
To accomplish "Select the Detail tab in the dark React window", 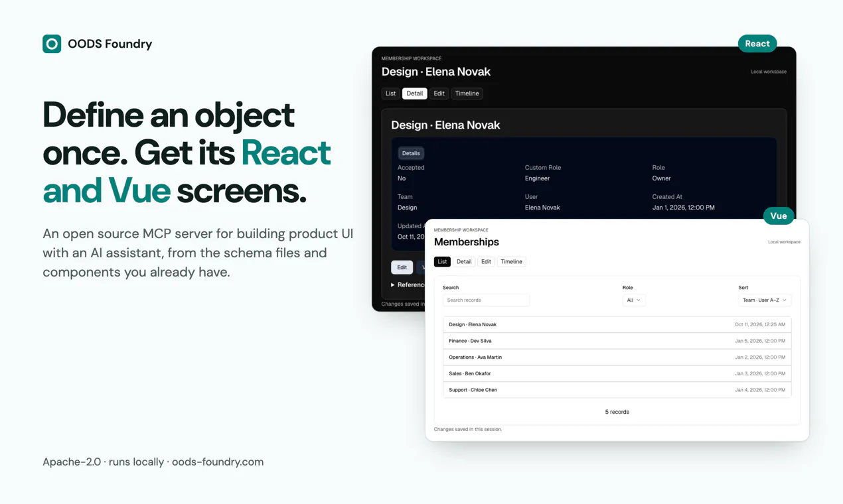I will point(415,94).
